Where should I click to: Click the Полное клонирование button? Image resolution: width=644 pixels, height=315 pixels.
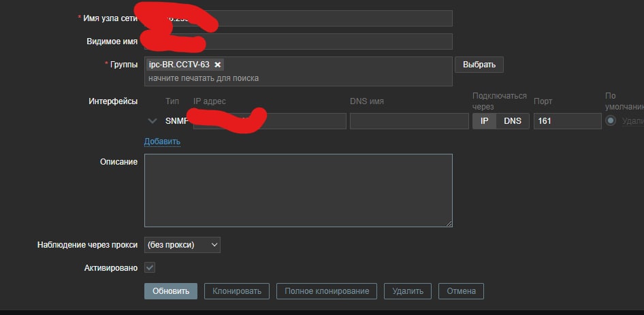(x=327, y=291)
